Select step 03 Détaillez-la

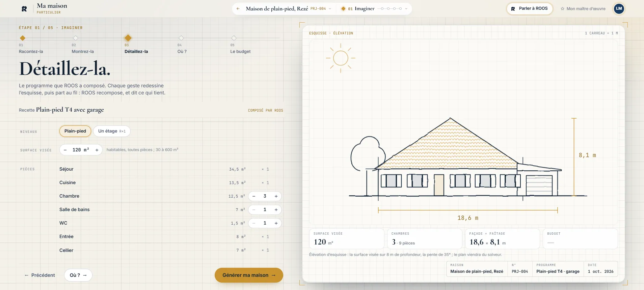136,45
